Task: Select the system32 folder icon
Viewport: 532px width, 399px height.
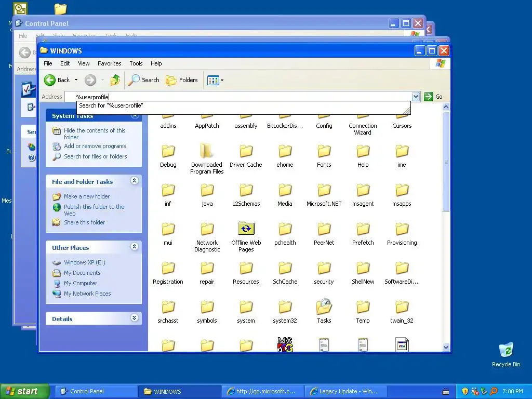Action: (285, 307)
